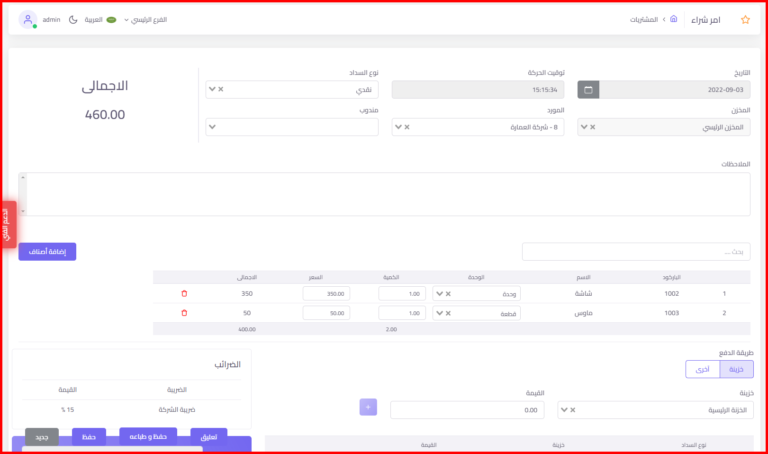Clear the نقدي payment type selection

tap(221, 89)
